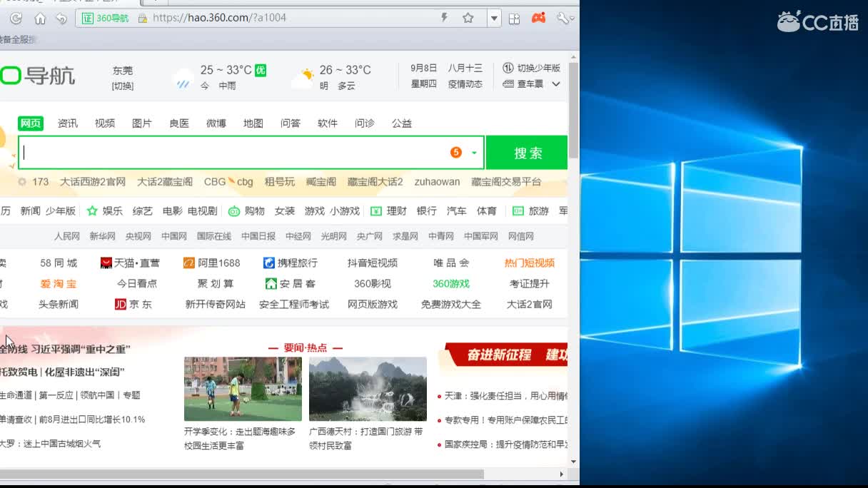868x488 pixels.
Task: Select the 地图 search tab
Action: point(253,123)
